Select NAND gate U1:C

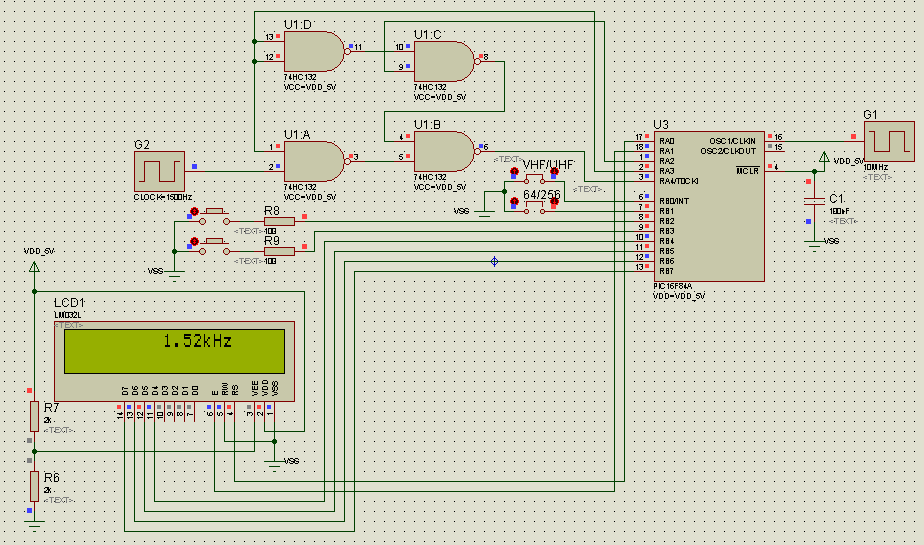pyautogui.click(x=446, y=61)
